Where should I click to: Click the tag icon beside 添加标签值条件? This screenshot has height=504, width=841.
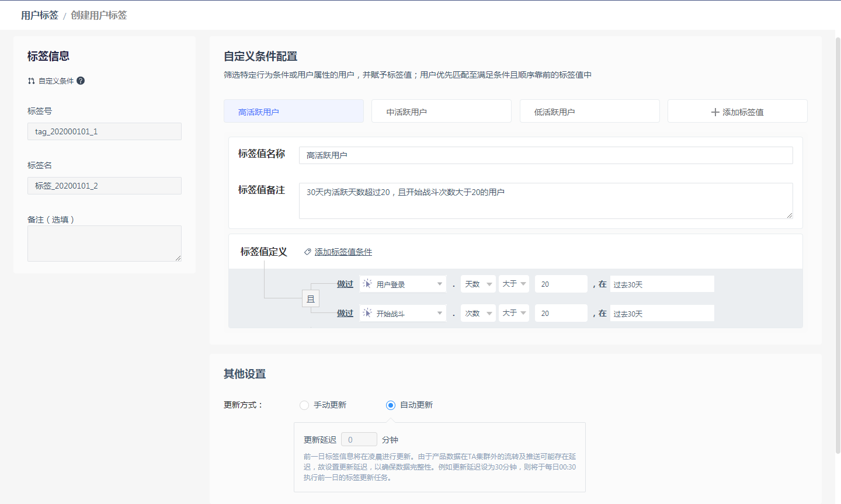point(307,252)
